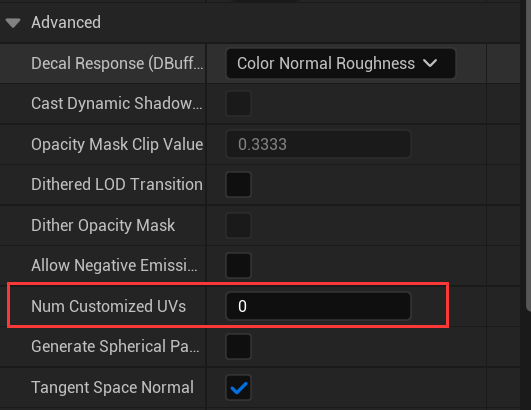Click the Num Customized UVs value field

[x=318, y=306]
